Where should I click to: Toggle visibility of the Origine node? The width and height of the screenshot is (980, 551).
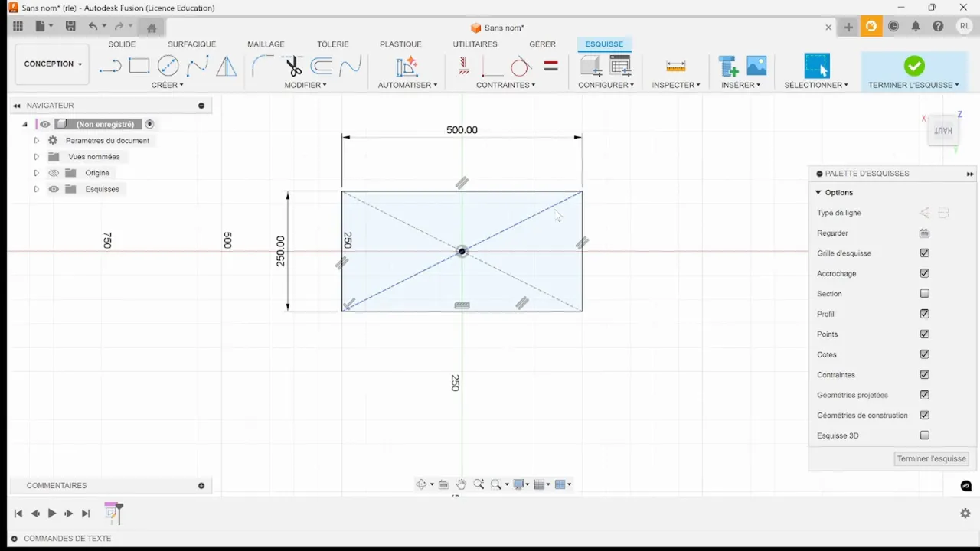(x=53, y=172)
